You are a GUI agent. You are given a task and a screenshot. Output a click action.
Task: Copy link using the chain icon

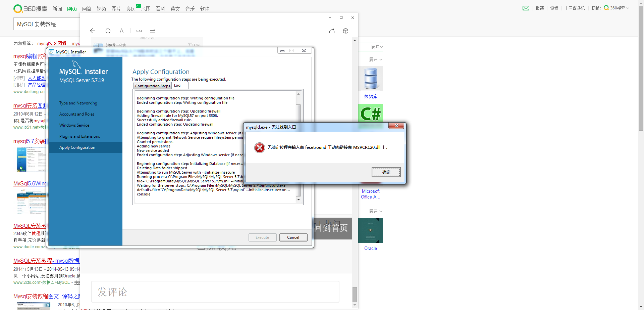click(139, 31)
